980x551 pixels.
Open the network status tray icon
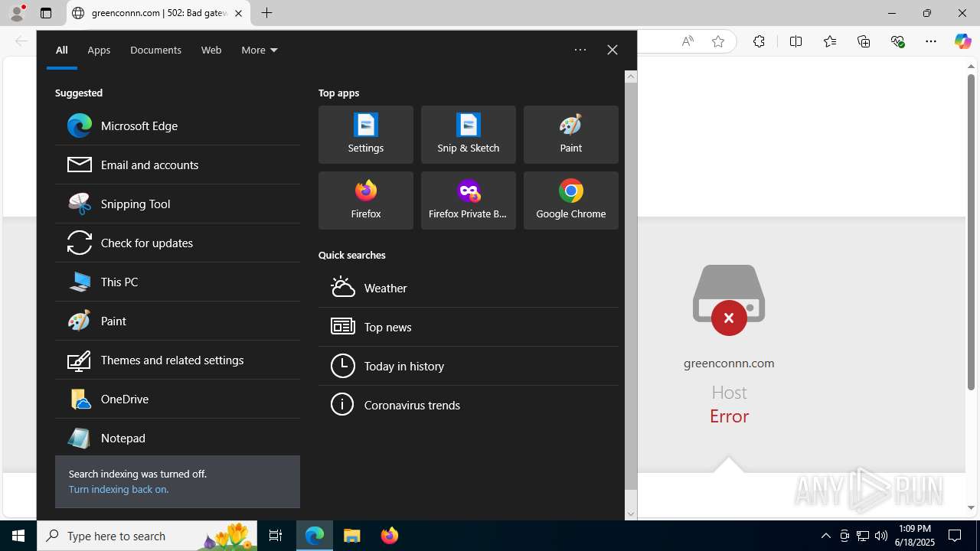tap(862, 536)
